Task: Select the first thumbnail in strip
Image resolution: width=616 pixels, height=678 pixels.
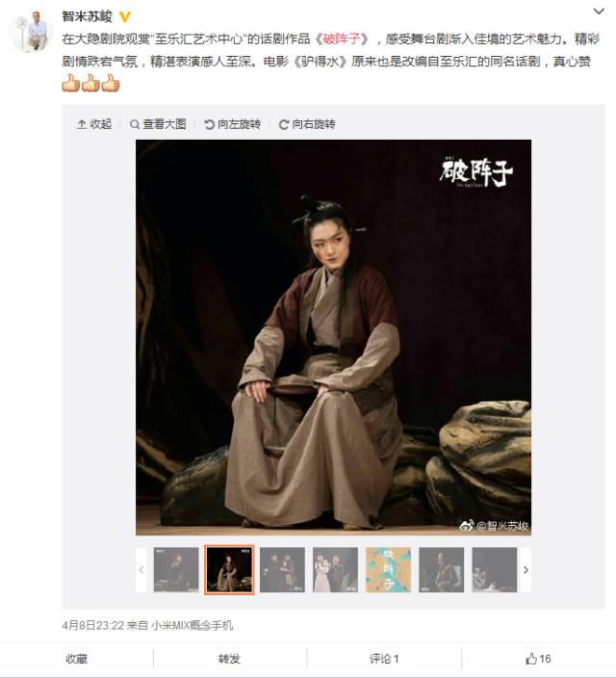Action: tap(176, 570)
